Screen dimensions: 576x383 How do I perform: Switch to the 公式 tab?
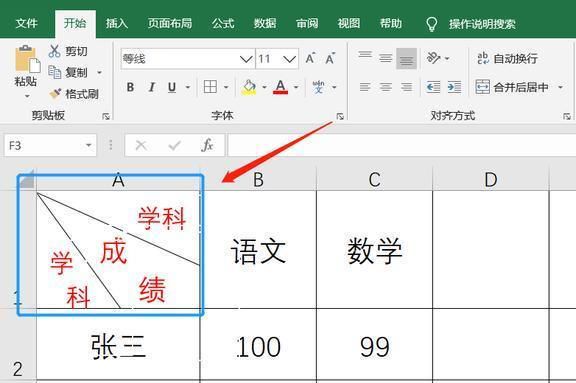(223, 24)
